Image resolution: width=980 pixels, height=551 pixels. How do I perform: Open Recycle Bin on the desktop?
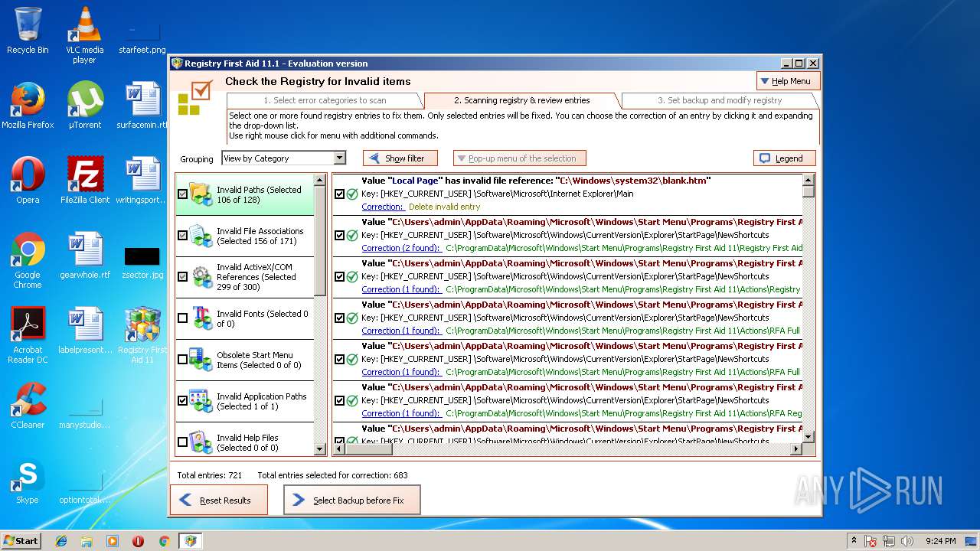28,31
